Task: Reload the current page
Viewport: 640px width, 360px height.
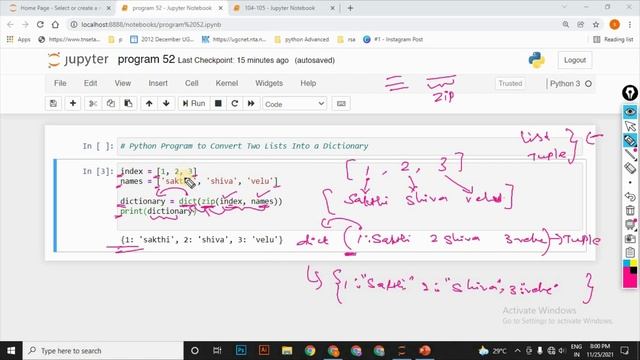Action: point(40,24)
